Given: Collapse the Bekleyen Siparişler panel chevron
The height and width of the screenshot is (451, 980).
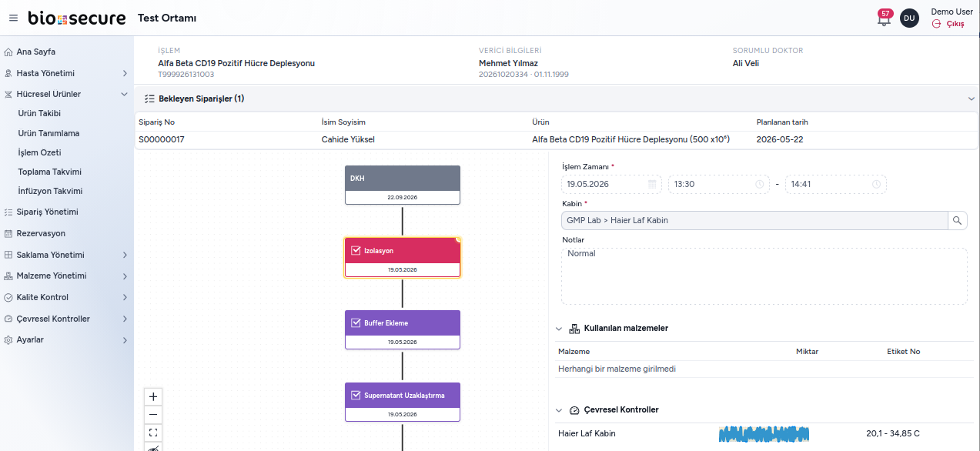Looking at the screenshot, I should click(972, 99).
